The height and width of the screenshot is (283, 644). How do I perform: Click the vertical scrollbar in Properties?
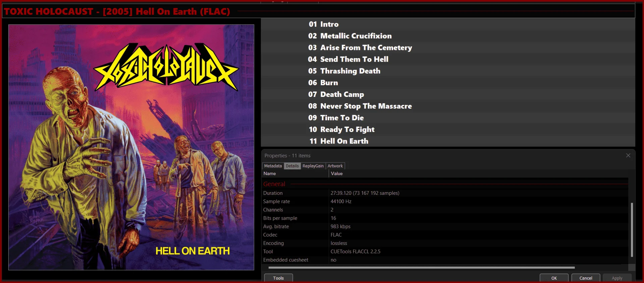pos(632,230)
